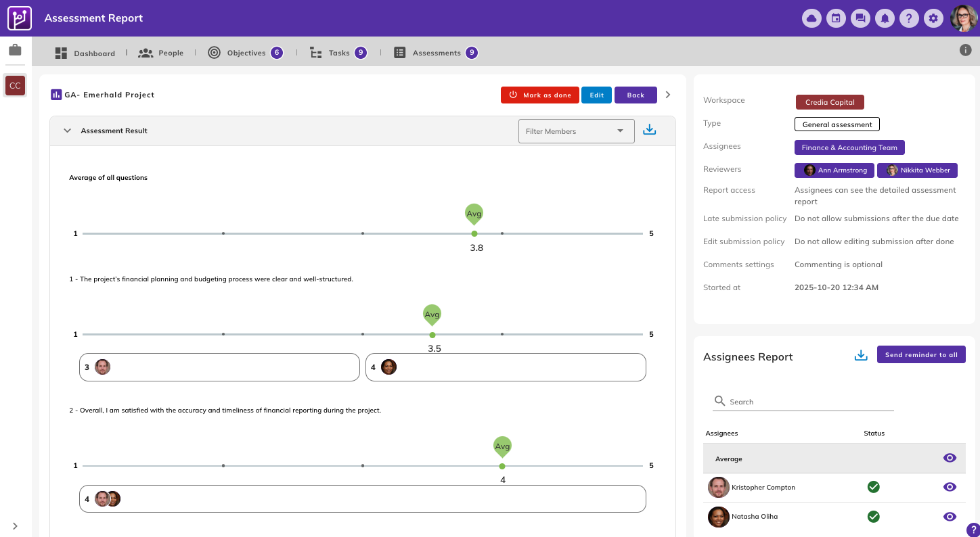Screen dimensions: 980x537
Task: Go to the Dashboard tab
Action: [85, 53]
